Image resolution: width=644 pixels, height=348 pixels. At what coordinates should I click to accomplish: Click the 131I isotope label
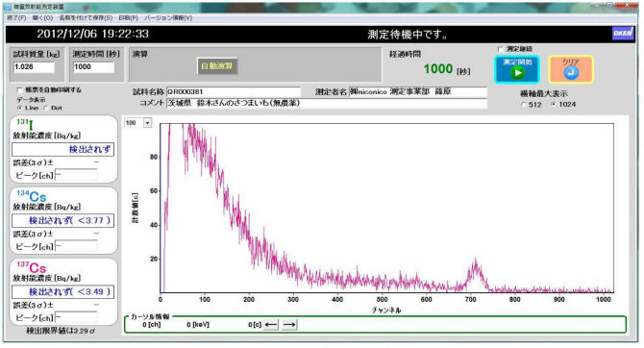(x=25, y=124)
